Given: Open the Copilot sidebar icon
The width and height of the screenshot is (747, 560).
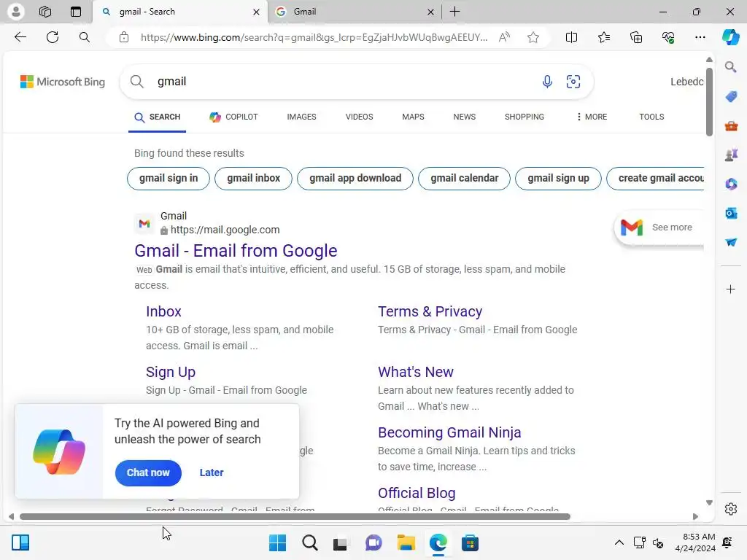Looking at the screenshot, I should (730, 37).
